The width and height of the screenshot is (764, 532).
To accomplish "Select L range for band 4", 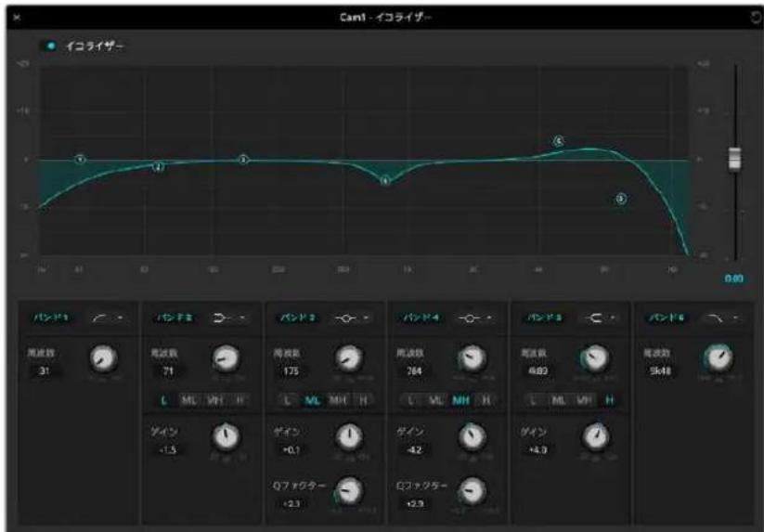I will [411, 400].
